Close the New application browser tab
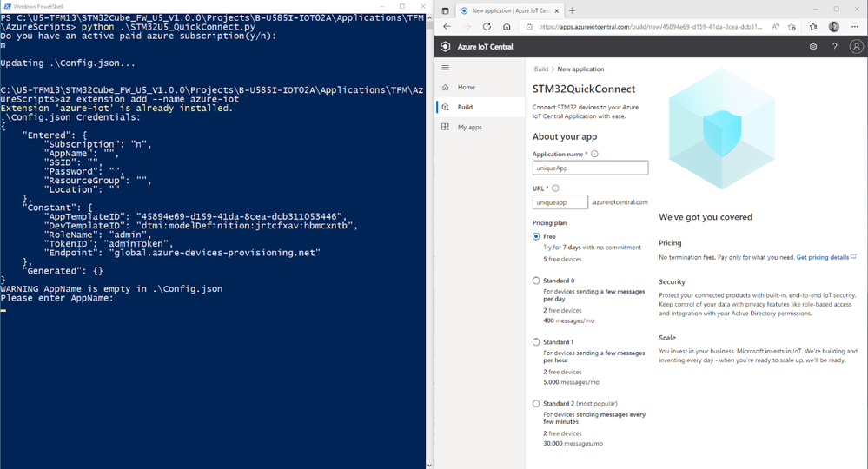The image size is (868, 469). (x=556, y=10)
